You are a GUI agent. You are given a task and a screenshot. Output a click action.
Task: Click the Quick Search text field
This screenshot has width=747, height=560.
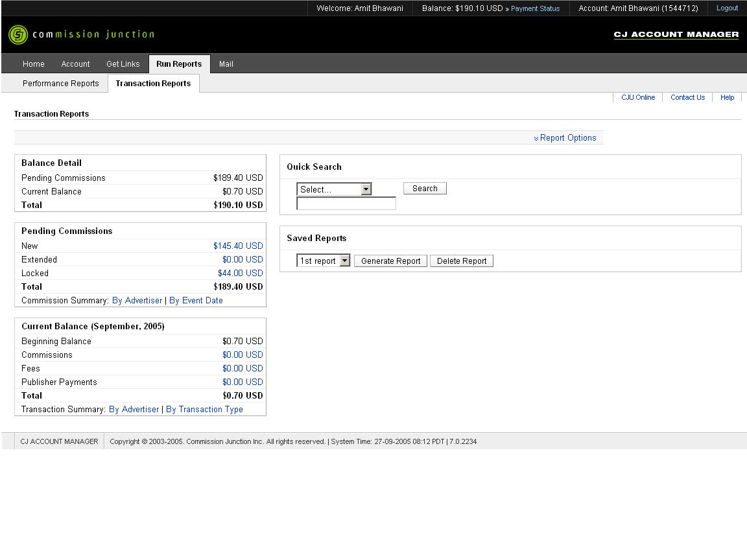click(x=346, y=204)
